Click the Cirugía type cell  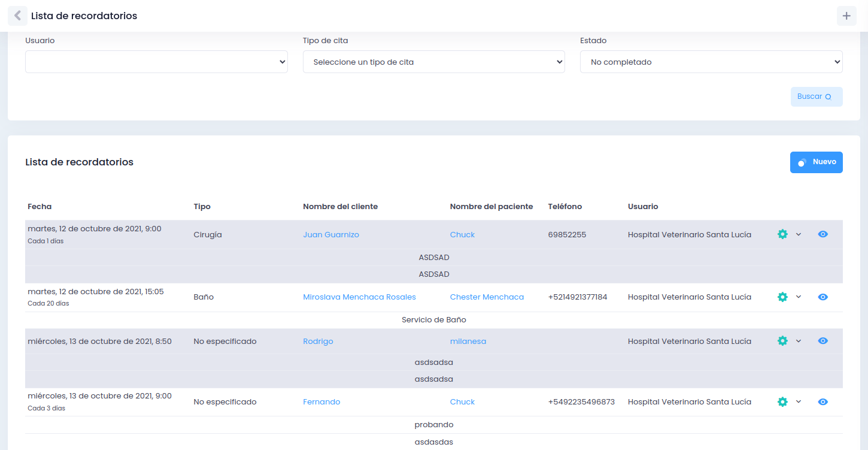pyautogui.click(x=208, y=235)
